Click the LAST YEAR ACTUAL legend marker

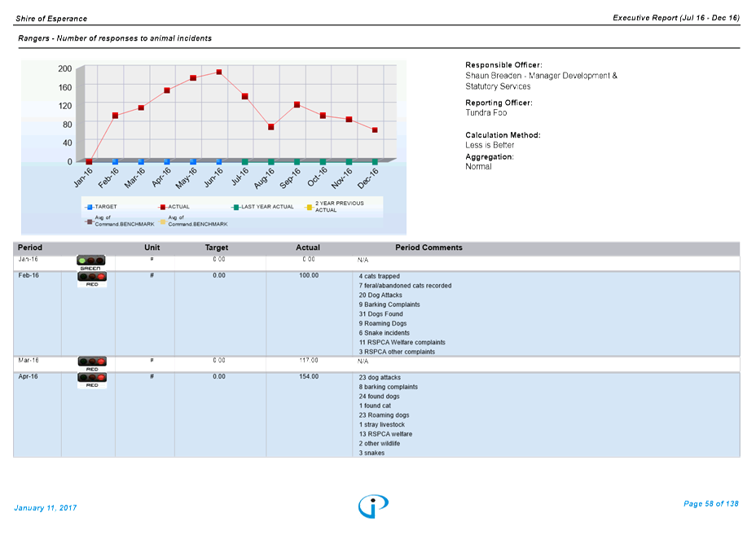tap(236, 208)
